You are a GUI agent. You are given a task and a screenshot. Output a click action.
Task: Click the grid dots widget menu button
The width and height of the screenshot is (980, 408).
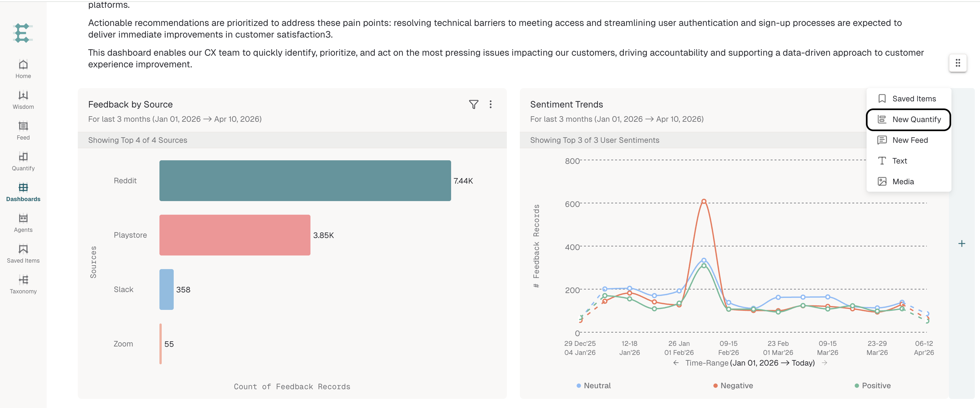click(x=958, y=63)
